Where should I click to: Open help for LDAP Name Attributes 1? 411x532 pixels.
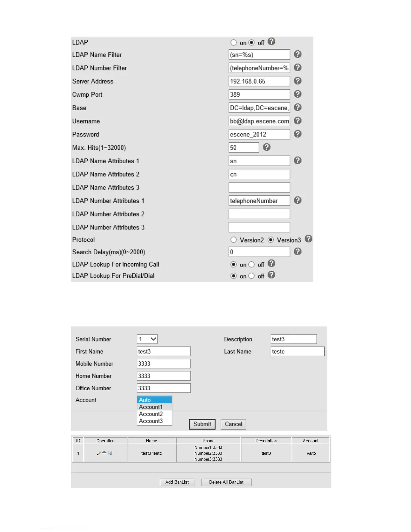point(298,161)
